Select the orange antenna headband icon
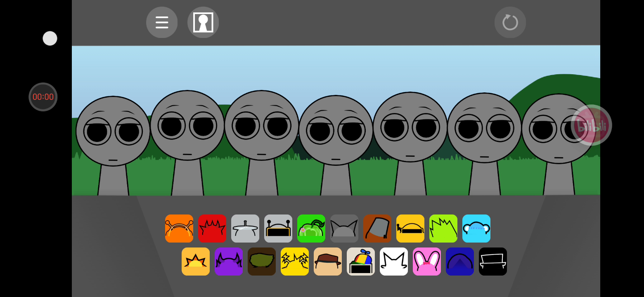This screenshot has height=297, width=644. [x=179, y=229]
